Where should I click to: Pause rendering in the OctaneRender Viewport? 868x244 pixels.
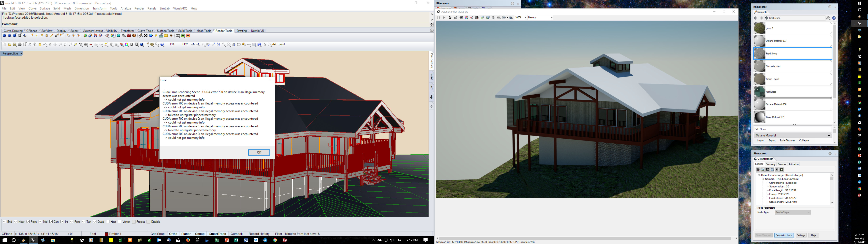click(x=439, y=17)
